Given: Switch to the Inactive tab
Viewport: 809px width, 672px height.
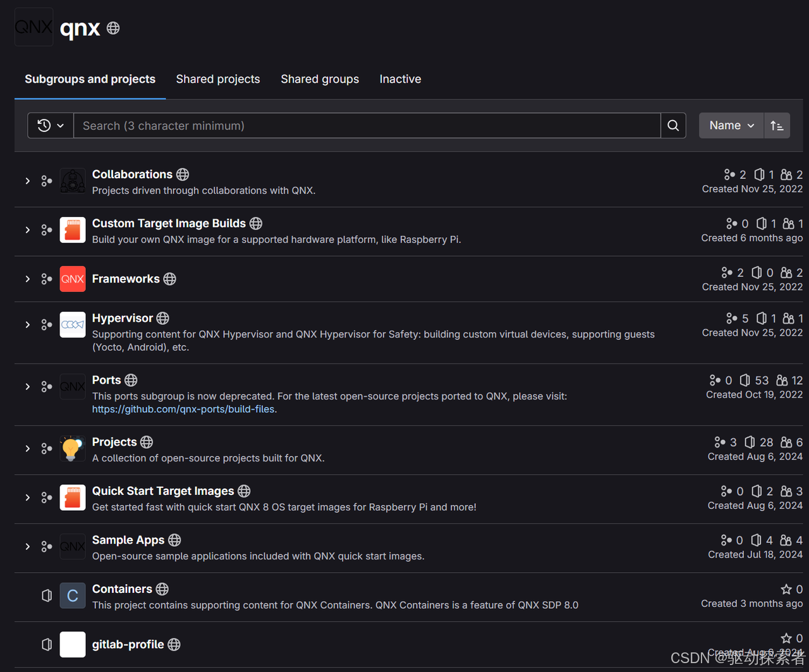Looking at the screenshot, I should (400, 79).
